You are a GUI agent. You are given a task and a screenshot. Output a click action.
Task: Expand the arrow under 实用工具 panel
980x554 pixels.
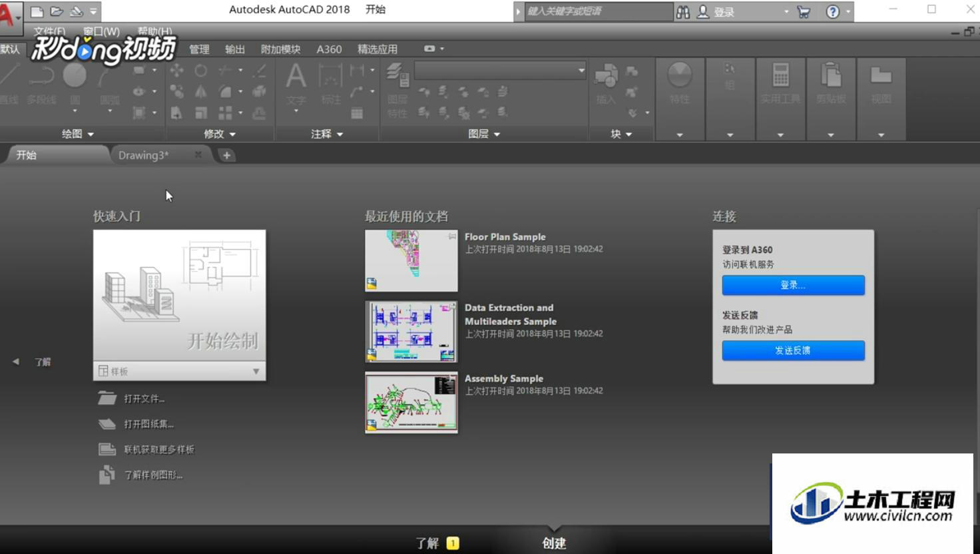tap(780, 135)
